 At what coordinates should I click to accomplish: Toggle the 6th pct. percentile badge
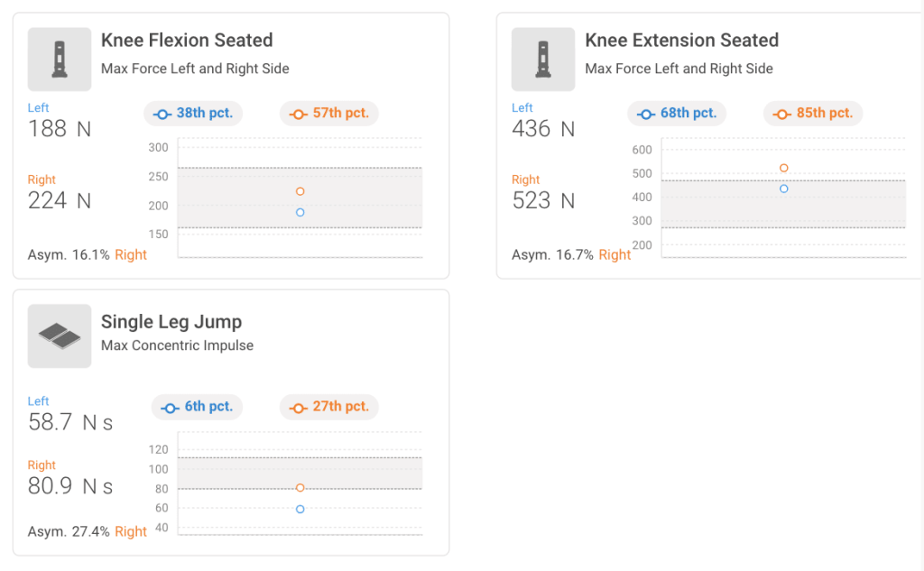pyautogui.click(x=197, y=407)
